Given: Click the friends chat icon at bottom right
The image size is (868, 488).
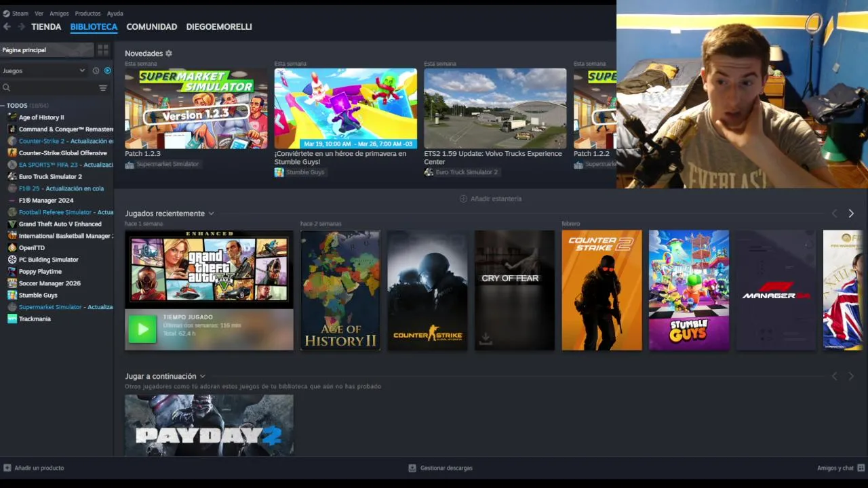Looking at the screenshot, I should (x=861, y=468).
